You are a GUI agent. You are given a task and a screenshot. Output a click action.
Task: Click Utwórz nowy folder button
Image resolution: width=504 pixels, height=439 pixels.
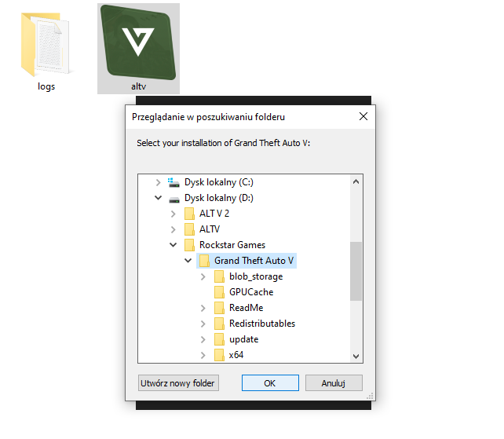(x=178, y=383)
